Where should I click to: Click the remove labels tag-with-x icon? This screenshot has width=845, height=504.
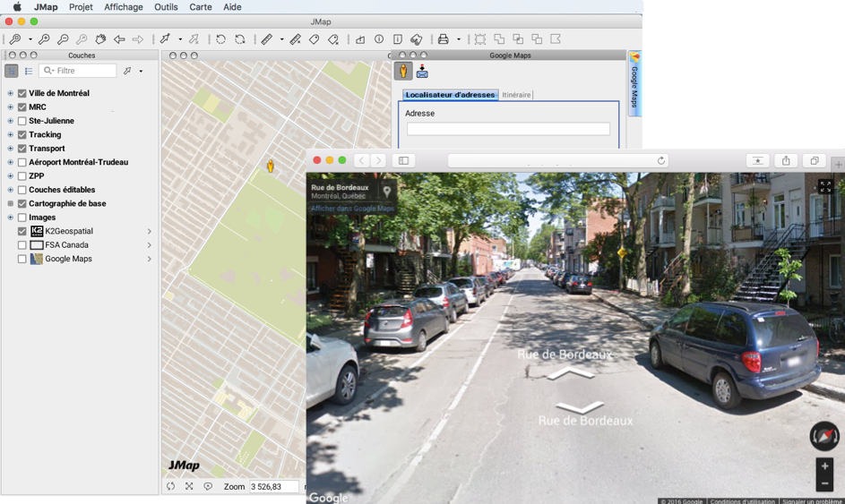[x=333, y=39]
